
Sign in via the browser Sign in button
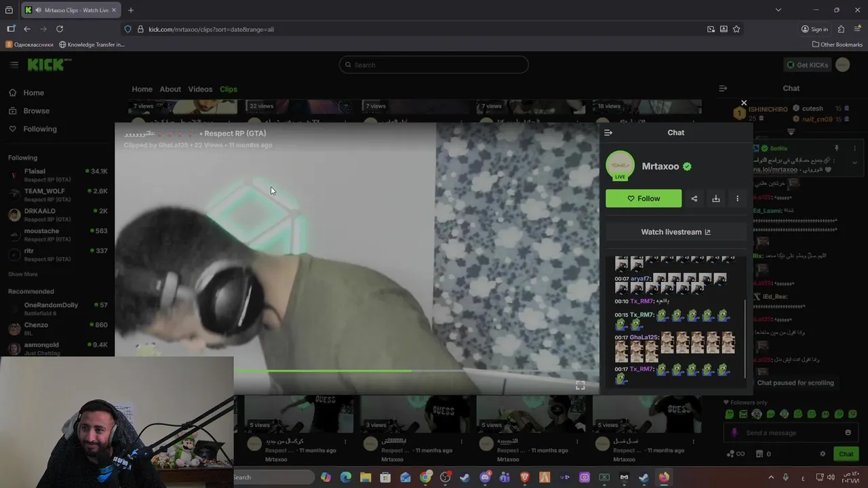click(x=814, y=29)
